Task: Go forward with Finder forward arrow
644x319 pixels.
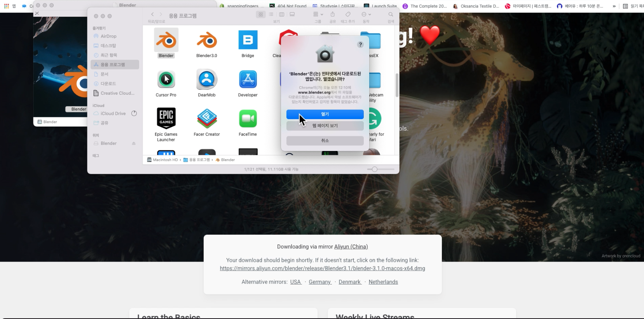Action: point(161,14)
